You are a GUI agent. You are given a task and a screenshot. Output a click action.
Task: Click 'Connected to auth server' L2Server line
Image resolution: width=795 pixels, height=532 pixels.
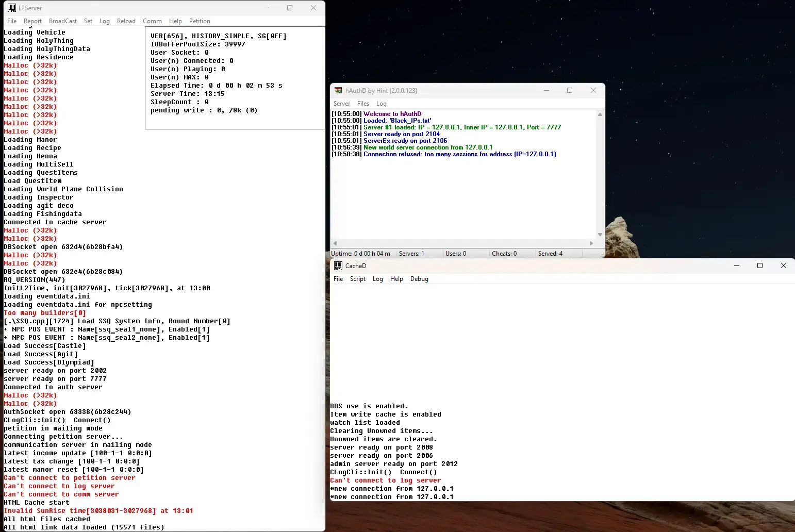pos(53,387)
